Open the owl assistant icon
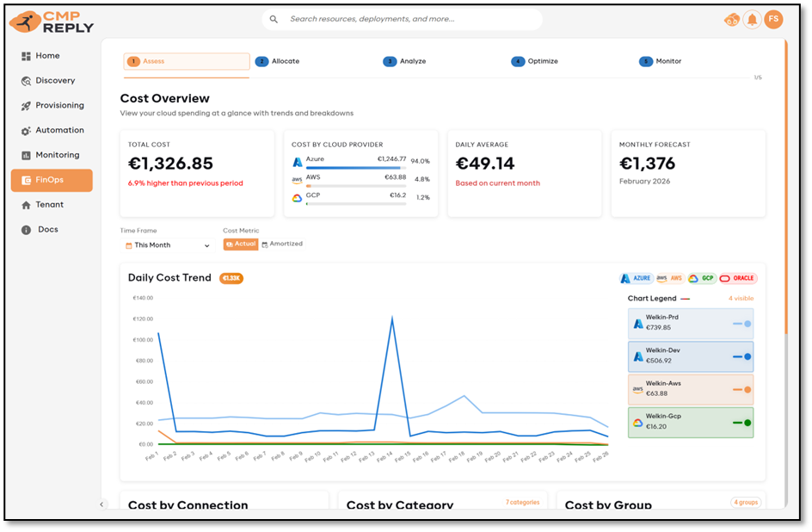Image resolution: width=812 pixels, height=532 pixels. click(x=731, y=20)
